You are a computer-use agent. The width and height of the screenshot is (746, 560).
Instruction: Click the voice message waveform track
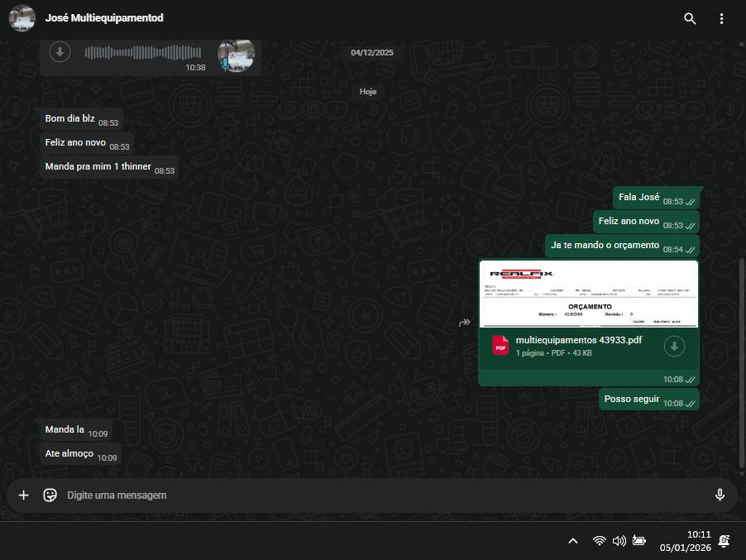coord(132,53)
